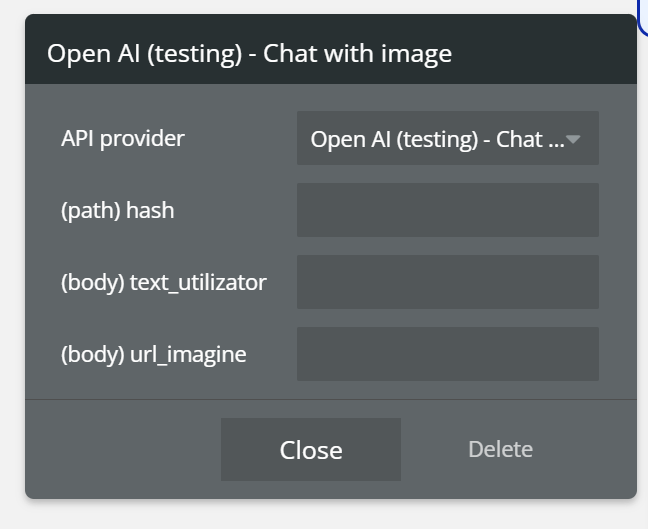This screenshot has width=648, height=529.
Task: Click into the (body) text_utilizator field
Action: 447,282
